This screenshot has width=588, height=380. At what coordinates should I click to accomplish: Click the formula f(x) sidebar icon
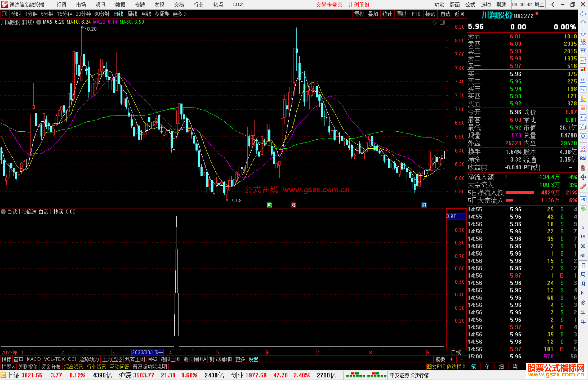583,127
